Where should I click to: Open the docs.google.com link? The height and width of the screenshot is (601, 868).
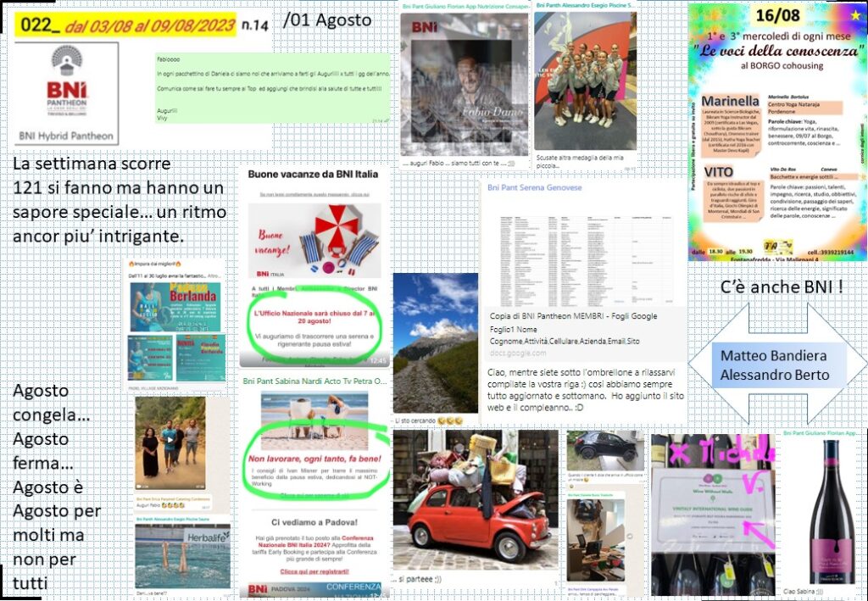coord(518,353)
